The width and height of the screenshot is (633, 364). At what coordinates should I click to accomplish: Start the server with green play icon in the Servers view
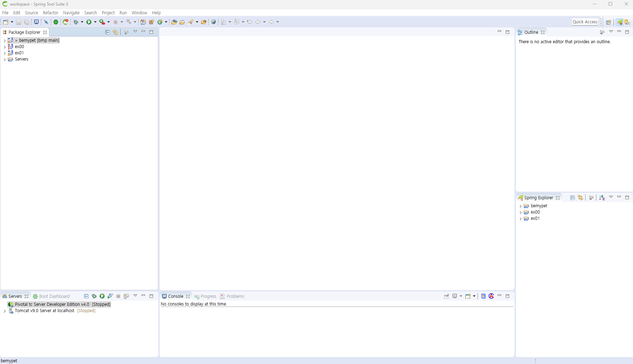[102, 296]
